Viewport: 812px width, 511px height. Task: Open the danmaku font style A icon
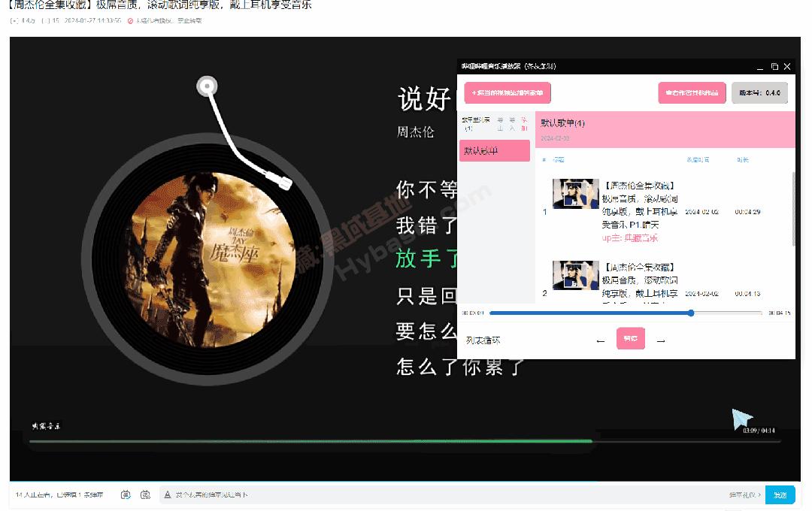point(167,495)
